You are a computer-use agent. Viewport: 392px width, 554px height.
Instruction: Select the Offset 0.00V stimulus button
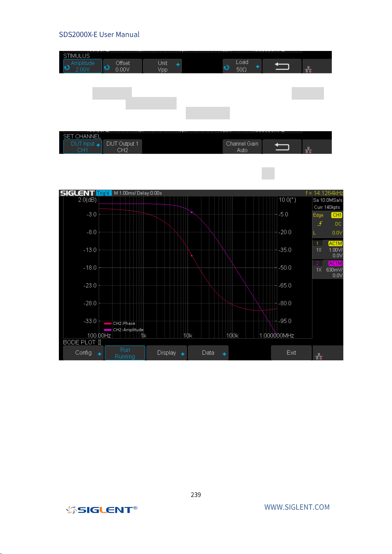(123, 66)
